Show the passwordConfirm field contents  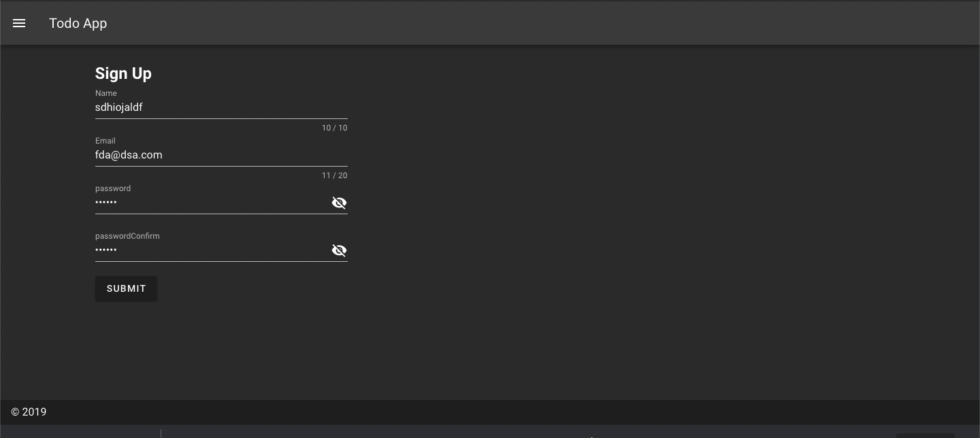339,250
